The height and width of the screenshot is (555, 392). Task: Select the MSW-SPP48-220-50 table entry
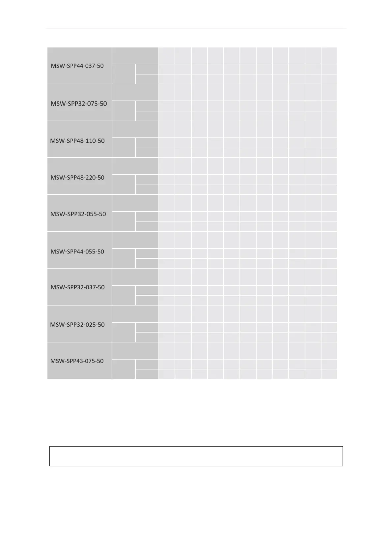77,178
